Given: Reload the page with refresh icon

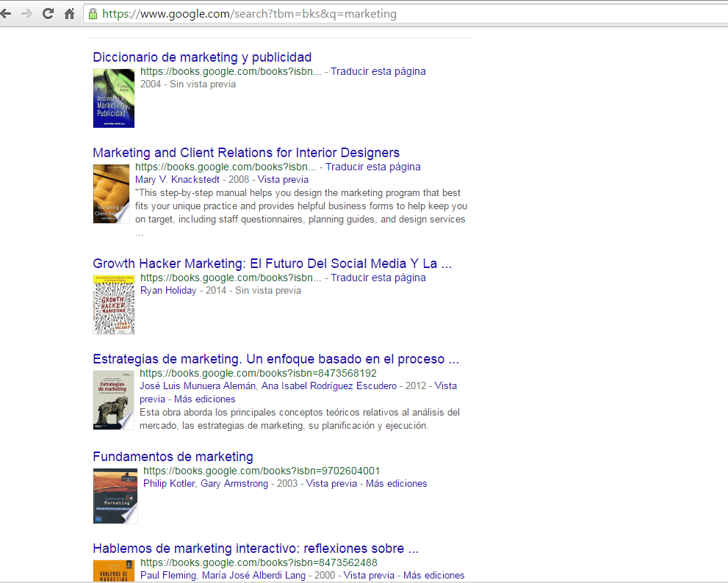Looking at the screenshot, I should (x=48, y=13).
